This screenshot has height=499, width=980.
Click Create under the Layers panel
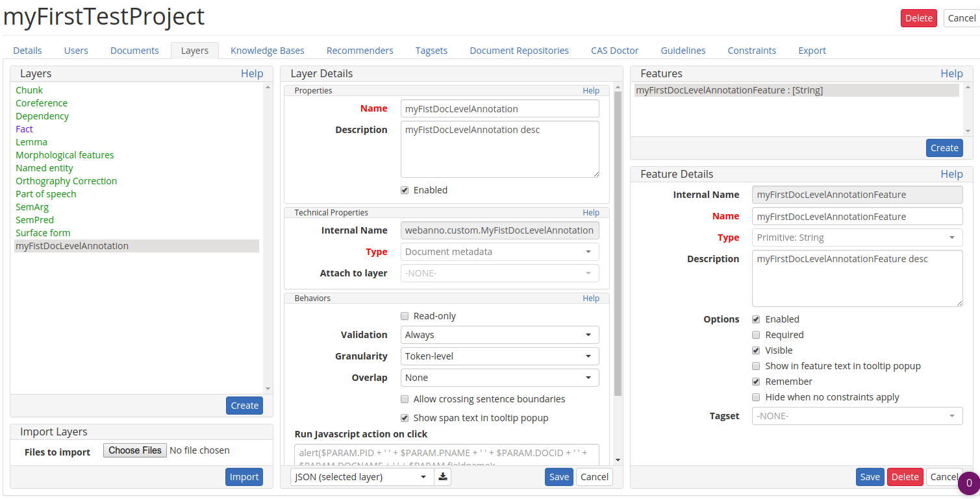pos(244,405)
